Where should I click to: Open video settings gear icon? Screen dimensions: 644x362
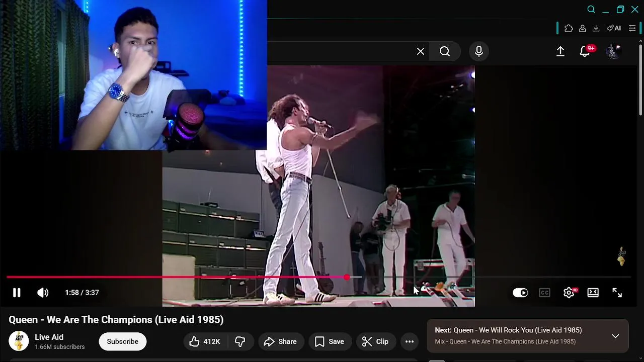click(569, 293)
